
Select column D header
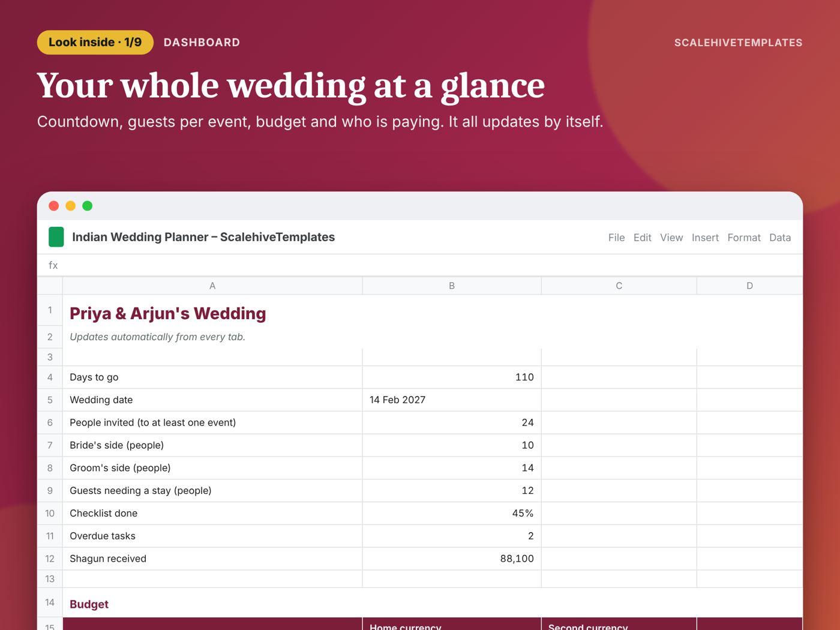(x=749, y=286)
